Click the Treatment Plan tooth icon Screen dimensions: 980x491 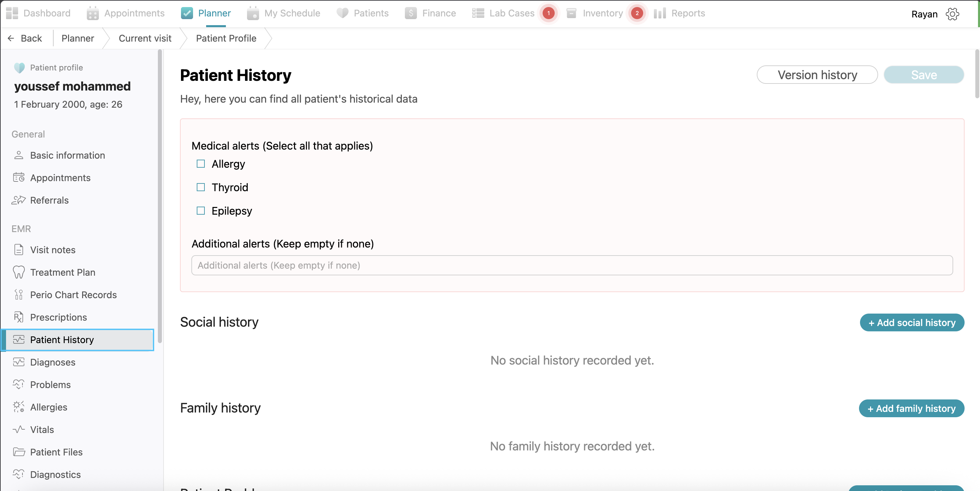19,272
